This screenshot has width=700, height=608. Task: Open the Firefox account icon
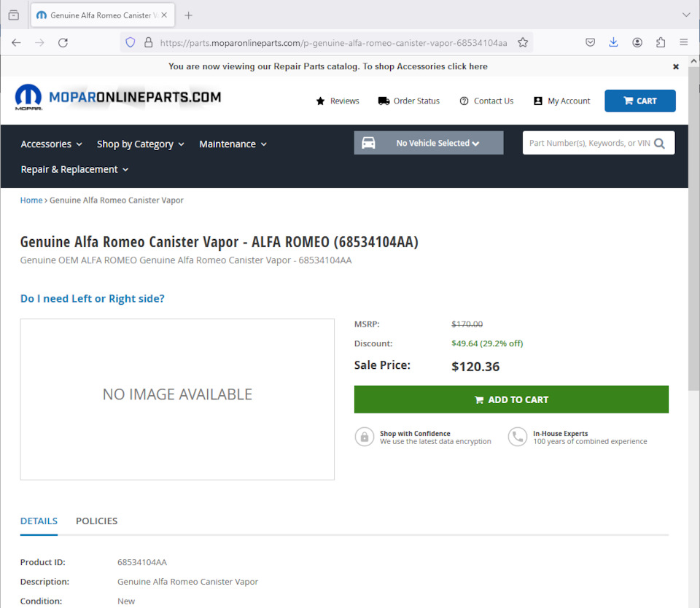[637, 42]
